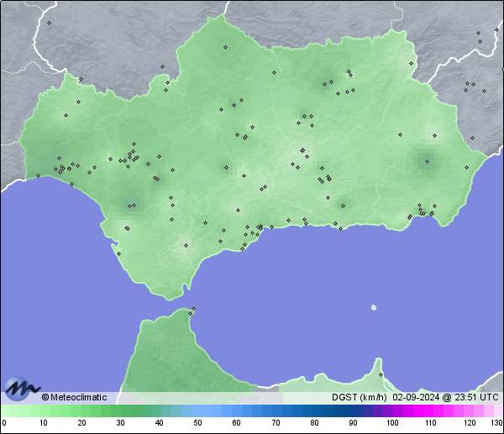Viewport: 504px width, 434px height.
Task: Select the northernmost station marker inside Andalusia
Action: [x=224, y=47]
